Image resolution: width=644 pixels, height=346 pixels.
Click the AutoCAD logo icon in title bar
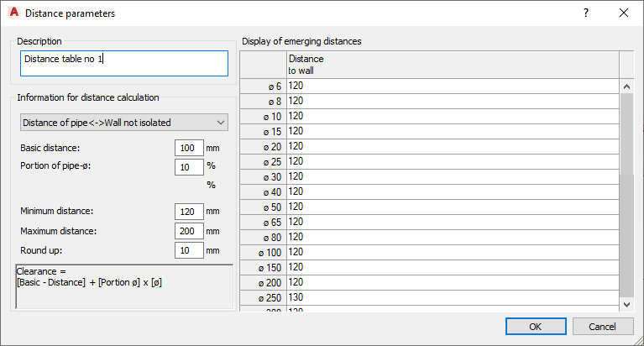(x=14, y=13)
